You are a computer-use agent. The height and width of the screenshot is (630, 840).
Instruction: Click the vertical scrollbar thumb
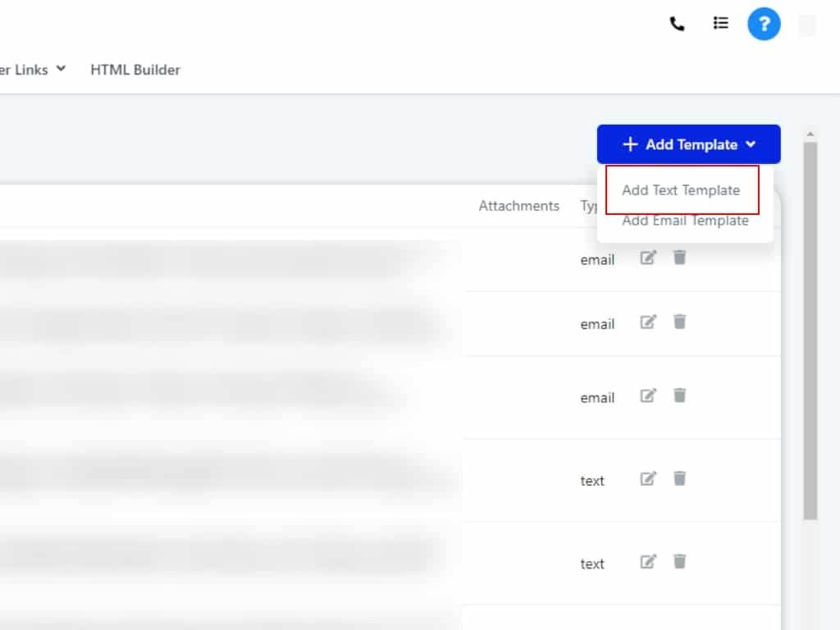point(810,328)
